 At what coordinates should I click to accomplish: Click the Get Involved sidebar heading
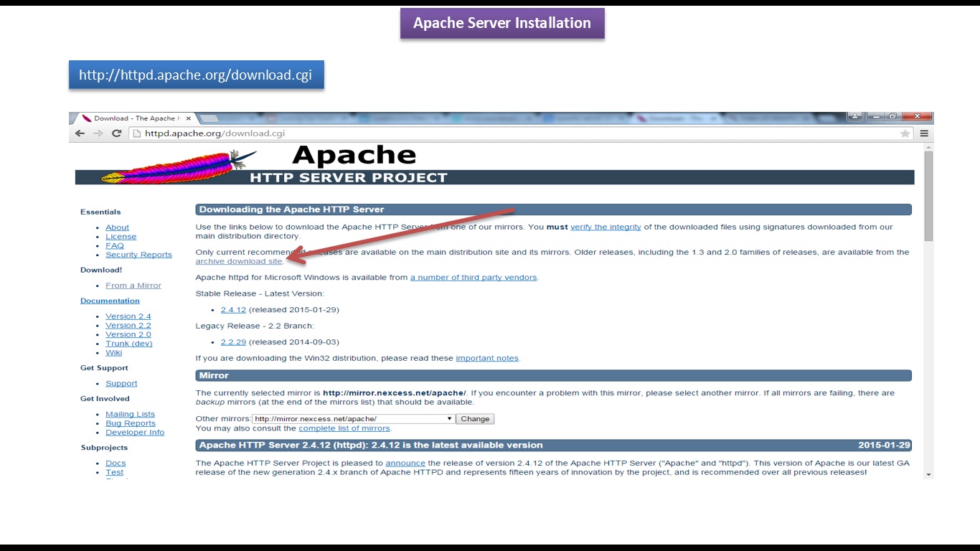click(105, 399)
